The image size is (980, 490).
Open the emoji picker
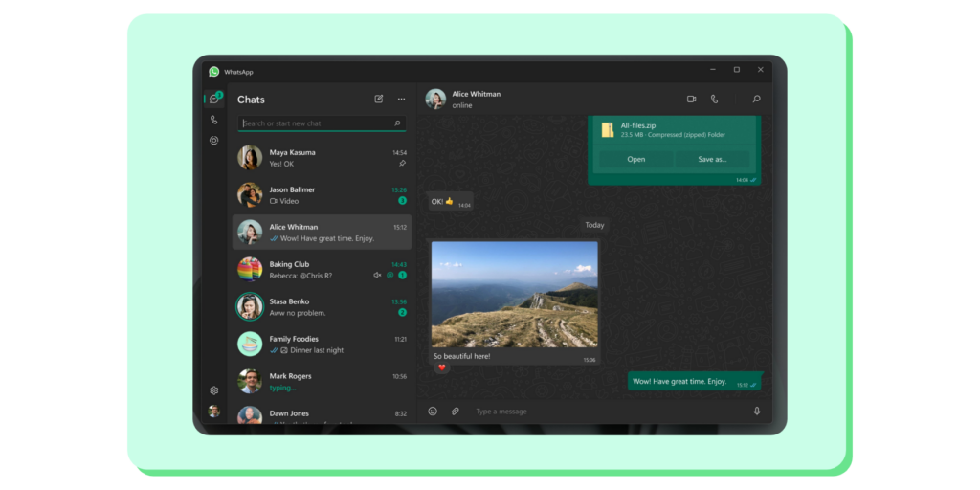click(433, 412)
